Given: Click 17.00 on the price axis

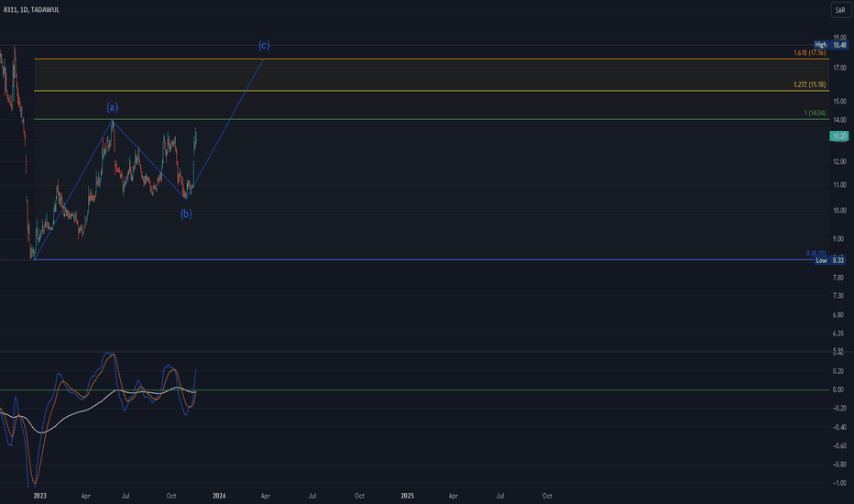Looking at the screenshot, I should coord(839,68).
